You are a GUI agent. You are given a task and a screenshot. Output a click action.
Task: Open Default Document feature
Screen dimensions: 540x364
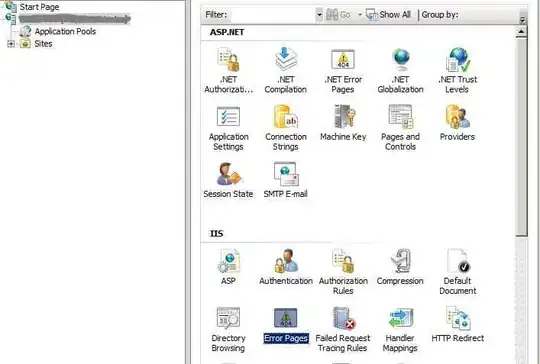point(457,272)
